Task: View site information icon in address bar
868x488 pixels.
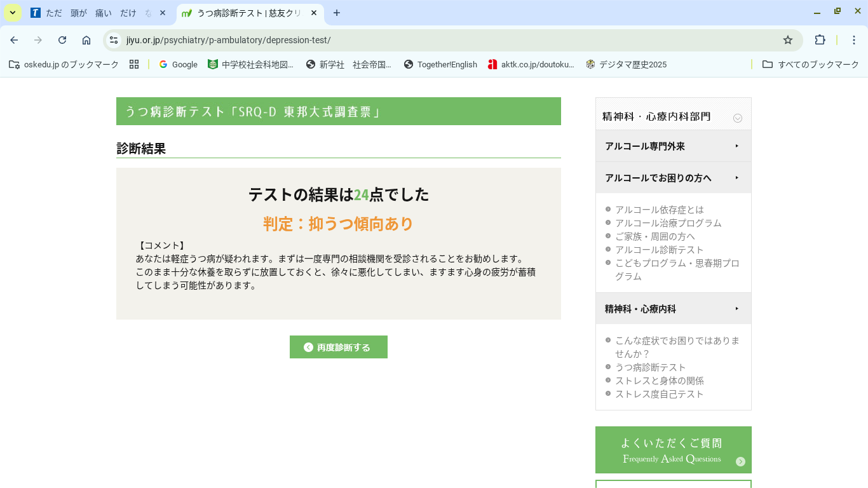Action: click(114, 40)
